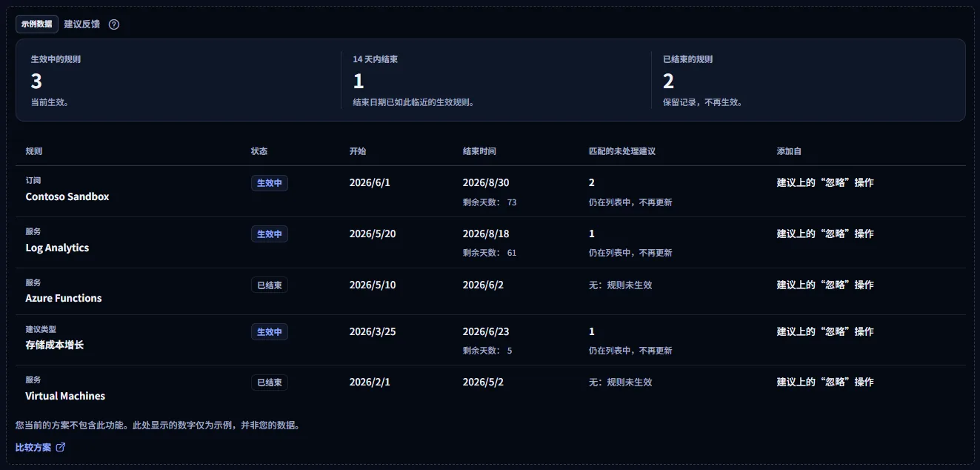Click the 剩余天数: 5 text
This screenshot has height=470, width=980.
click(x=487, y=351)
